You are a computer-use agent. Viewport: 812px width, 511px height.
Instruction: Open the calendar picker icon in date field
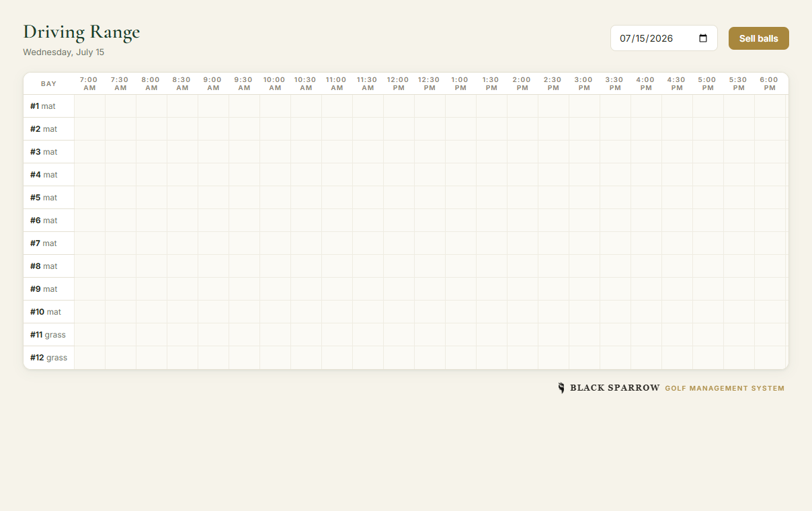click(x=703, y=38)
